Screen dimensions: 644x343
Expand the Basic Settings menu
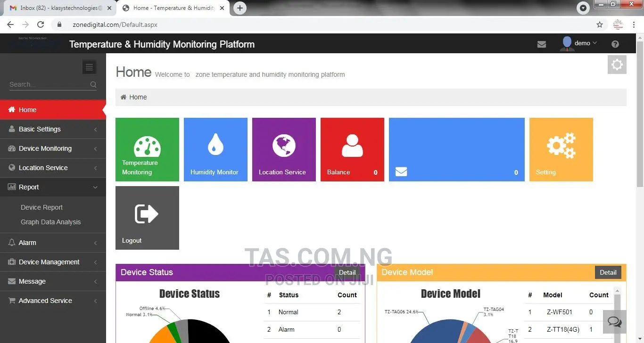53,129
